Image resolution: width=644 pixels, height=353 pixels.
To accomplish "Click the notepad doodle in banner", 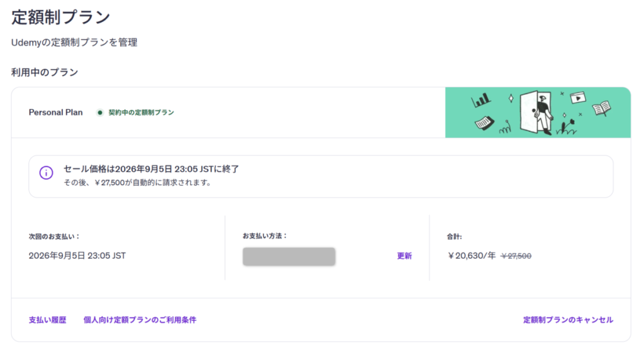I will click(x=484, y=122).
